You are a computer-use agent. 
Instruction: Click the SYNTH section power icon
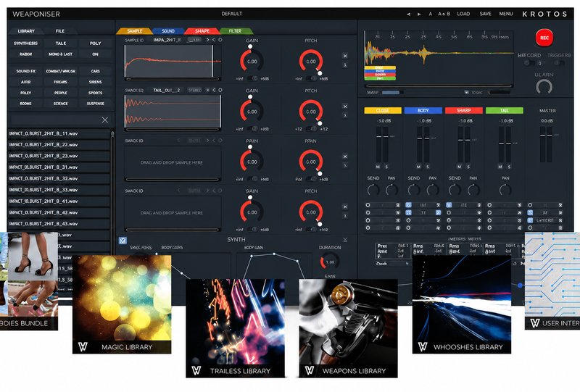coord(123,241)
